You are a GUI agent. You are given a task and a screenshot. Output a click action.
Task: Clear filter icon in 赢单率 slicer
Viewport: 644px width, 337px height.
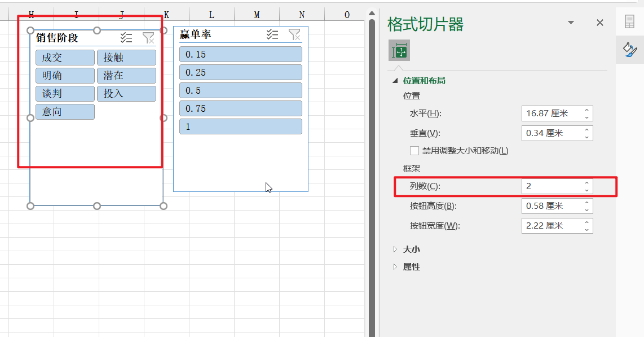(x=294, y=34)
